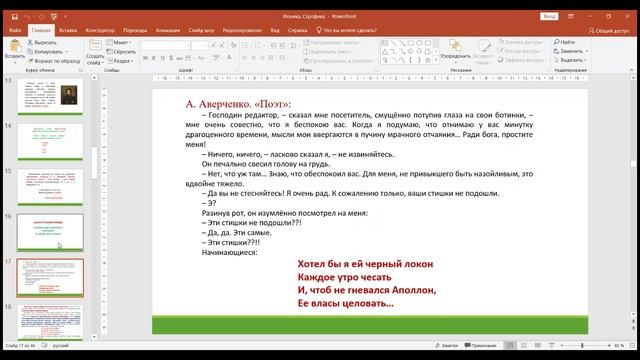This screenshot has width=640, height=360.
Task: Click the language indicator русский in status bar
Action: (x=60, y=345)
